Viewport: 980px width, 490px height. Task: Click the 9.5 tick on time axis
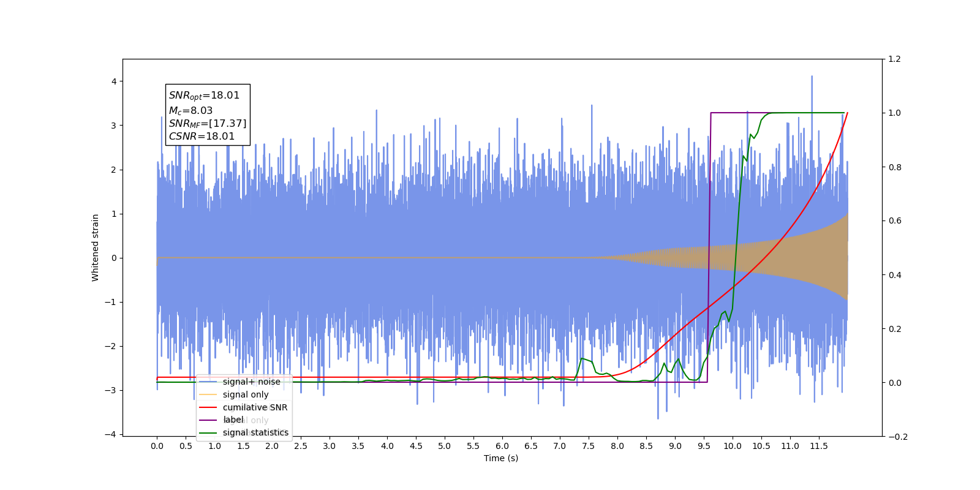tap(704, 446)
